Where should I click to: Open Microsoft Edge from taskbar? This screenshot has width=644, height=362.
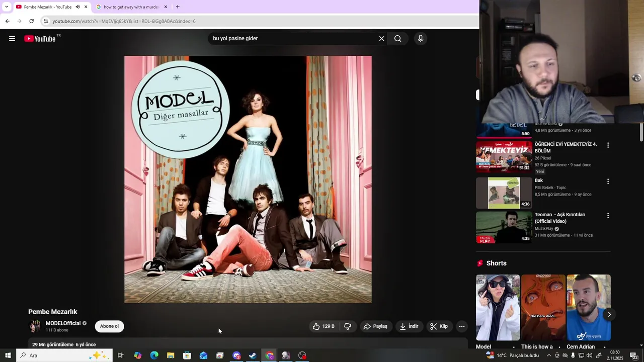click(154, 355)
